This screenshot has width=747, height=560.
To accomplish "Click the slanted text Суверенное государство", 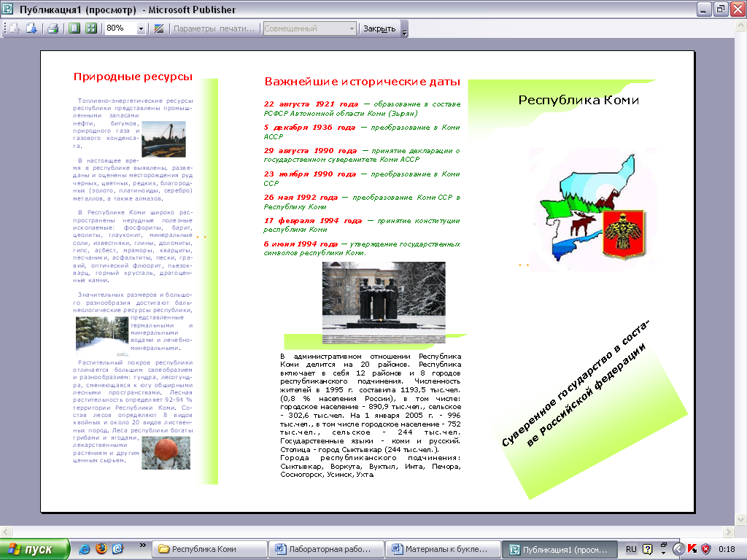I will click(557, 400).
